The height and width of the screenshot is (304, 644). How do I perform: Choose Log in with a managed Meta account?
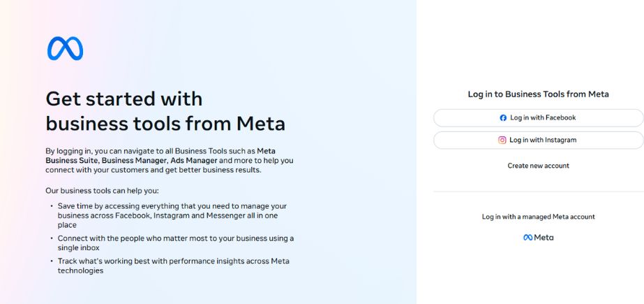pyautogui.click(x=539, y=217)
